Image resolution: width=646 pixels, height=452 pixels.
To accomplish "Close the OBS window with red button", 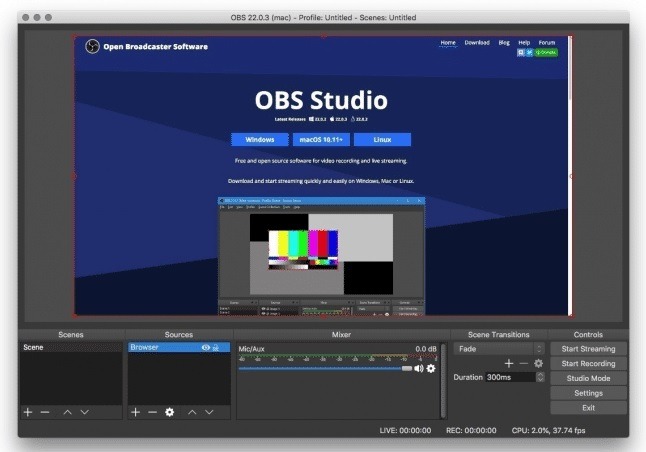I will tap(26, 17).
